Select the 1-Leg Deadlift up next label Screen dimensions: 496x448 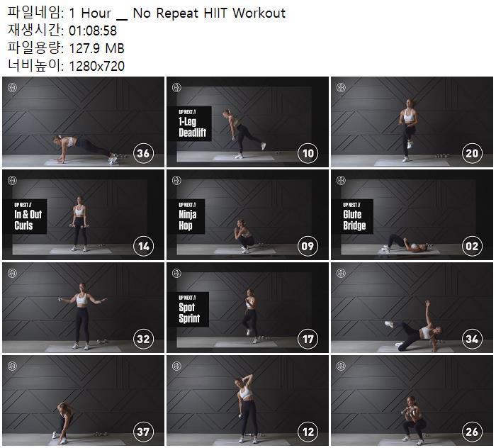(x=189, y=124)
